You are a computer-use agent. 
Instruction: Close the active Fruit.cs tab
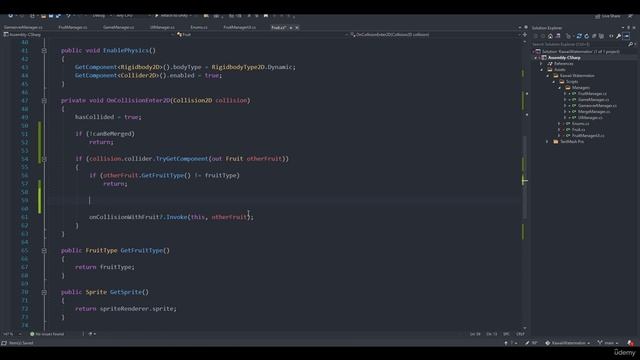[x=297, y=28]
